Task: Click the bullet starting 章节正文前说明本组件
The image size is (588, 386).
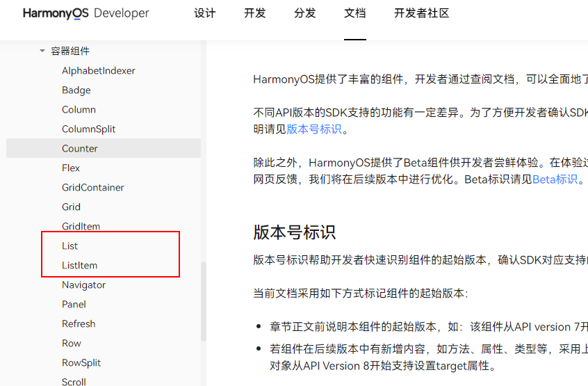Action: click(429, 327)
